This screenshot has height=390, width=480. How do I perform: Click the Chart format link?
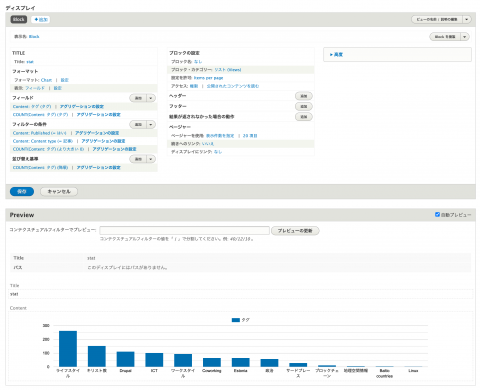46,80
